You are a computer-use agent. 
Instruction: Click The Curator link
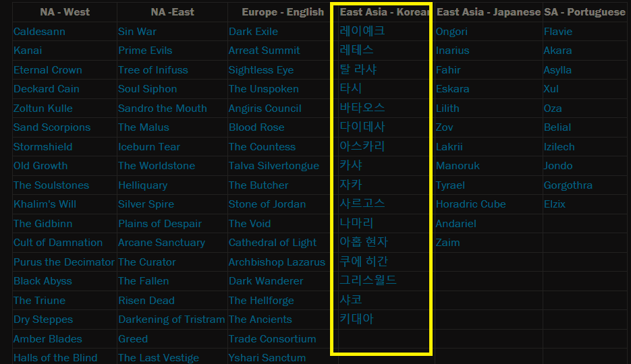click(x=147, y=262)
